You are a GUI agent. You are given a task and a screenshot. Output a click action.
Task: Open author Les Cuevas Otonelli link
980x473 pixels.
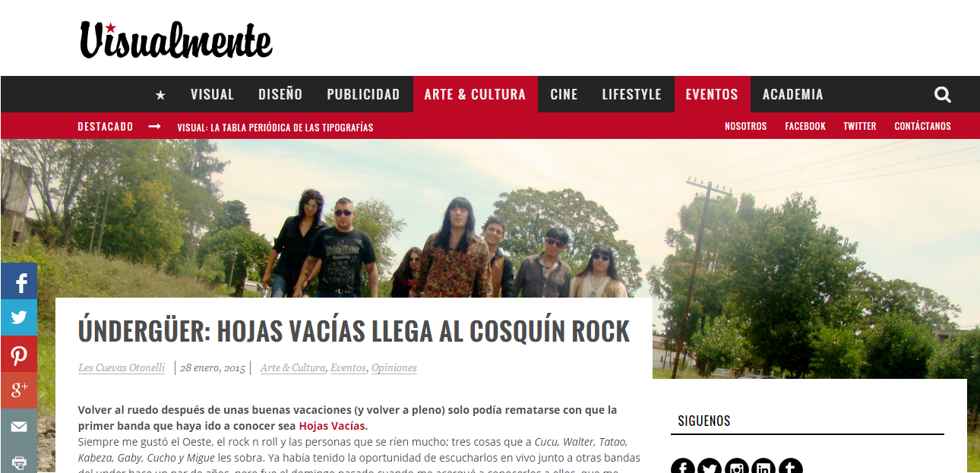pos(122,367)
